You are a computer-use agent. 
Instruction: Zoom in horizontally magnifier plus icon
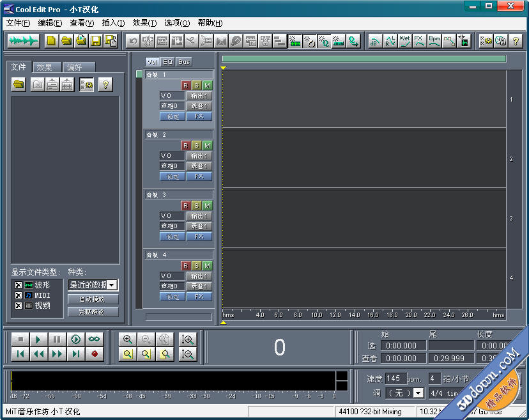point(128,339)
